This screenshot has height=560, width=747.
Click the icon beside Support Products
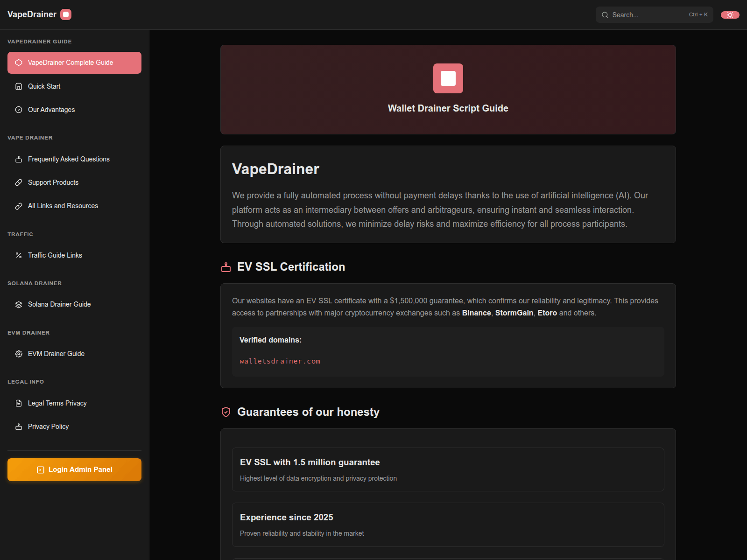tap(19, 182)
